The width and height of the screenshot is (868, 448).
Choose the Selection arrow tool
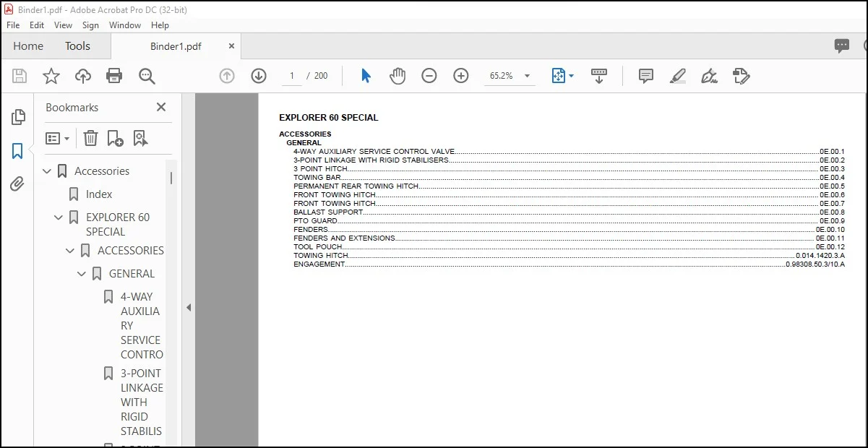[x=366, y=76]
